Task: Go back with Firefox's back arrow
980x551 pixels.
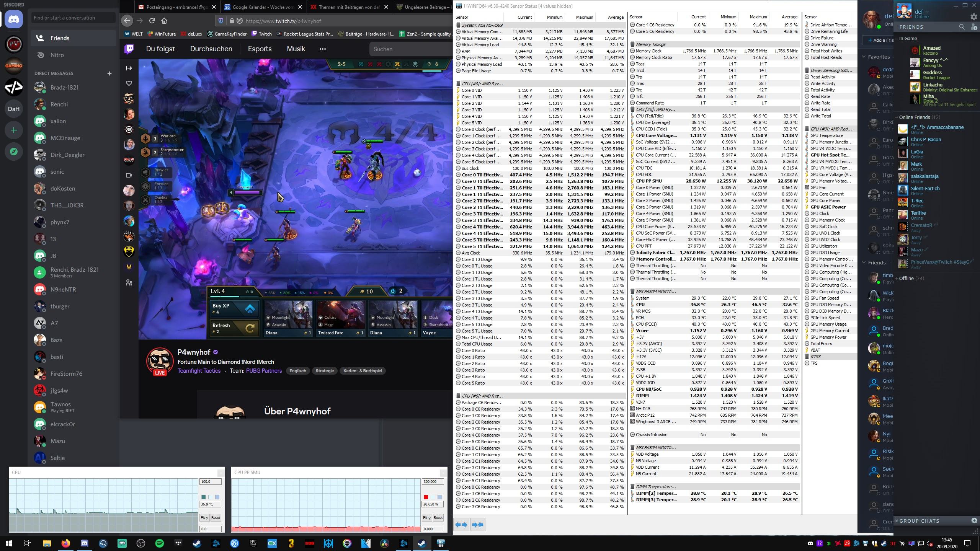Action: [127, 21]
